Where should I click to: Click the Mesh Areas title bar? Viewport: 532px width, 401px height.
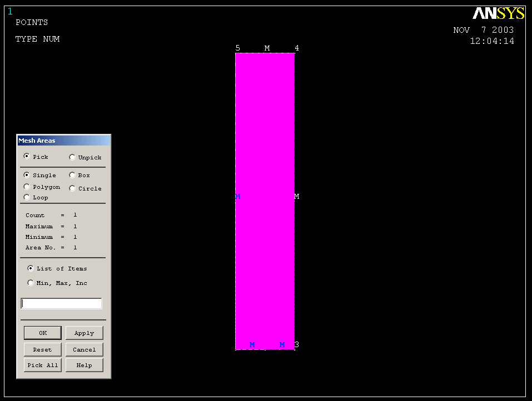click(64, 141)
